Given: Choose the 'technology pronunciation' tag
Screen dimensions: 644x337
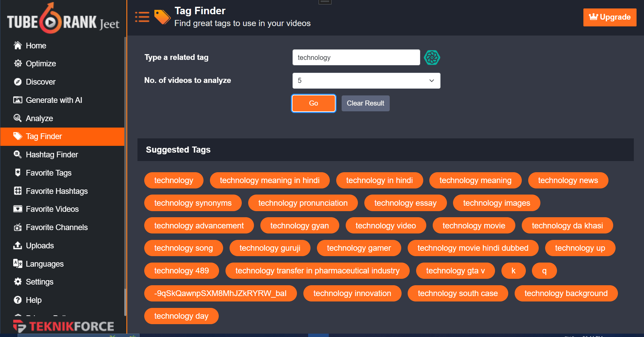Looking at the screenshot, I should coord(303,203).
